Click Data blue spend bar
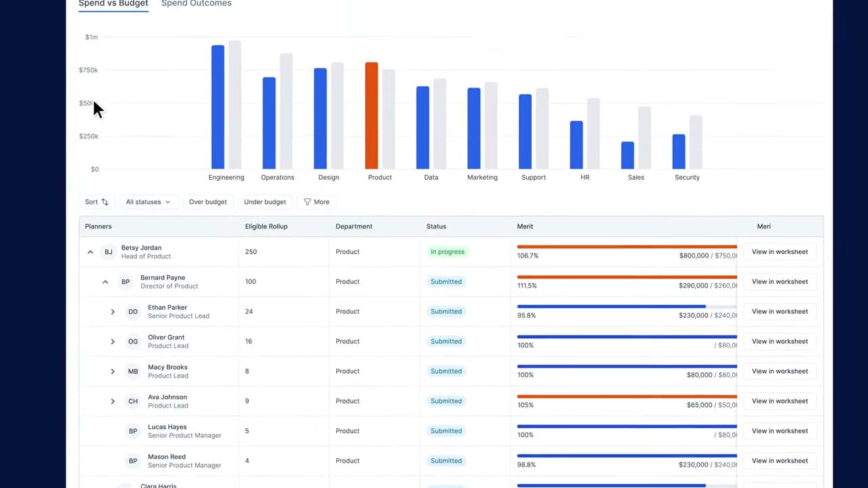Image resolution: width=868 pixels, height=488 pixels. [422, 127]
